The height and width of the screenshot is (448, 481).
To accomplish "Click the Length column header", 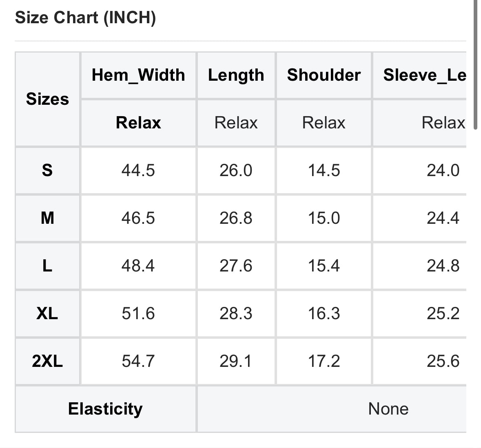I will (236, 75).
